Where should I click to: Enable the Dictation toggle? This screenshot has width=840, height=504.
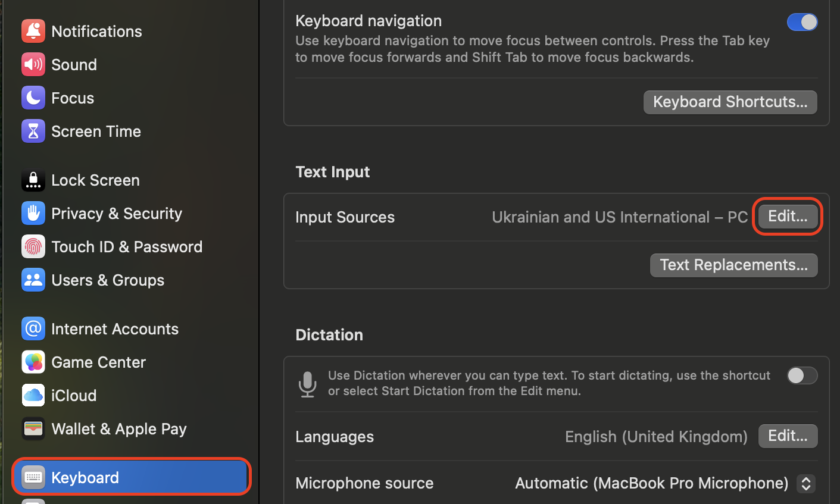pyautogui.click(x=802, y=375)
